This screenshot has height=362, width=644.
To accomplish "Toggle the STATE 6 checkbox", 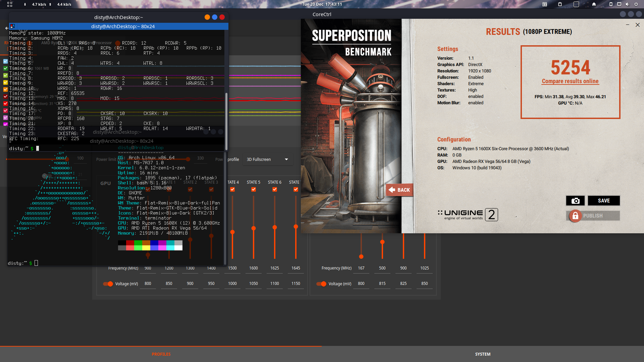I will tap(275, 189).
